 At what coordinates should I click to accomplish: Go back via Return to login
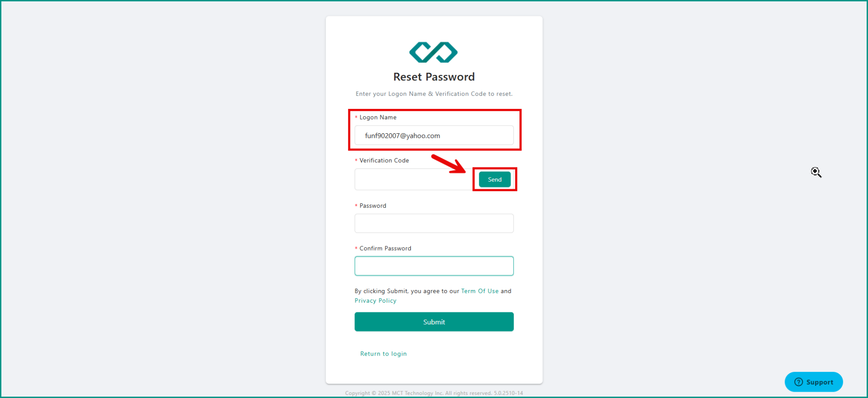coord(383,354)
